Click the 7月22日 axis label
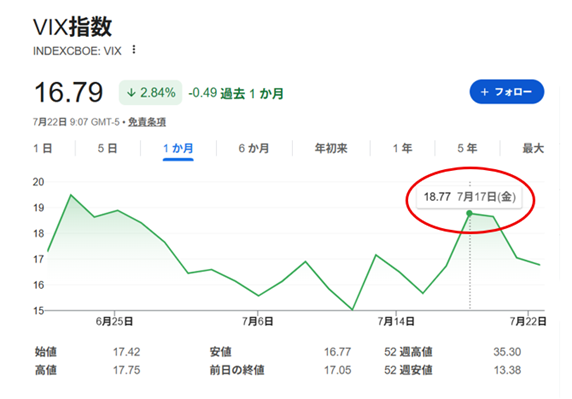The height and width of the screenshot is (399, 572). [528, 321]
